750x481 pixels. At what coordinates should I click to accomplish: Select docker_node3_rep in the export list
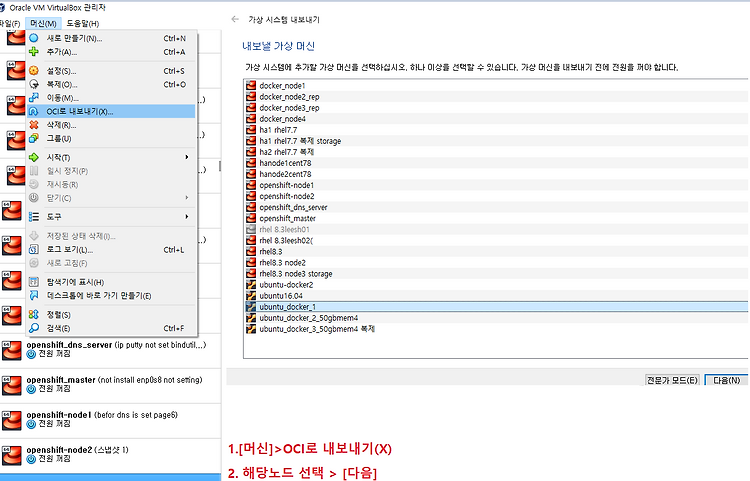click(x=496, y=108)
